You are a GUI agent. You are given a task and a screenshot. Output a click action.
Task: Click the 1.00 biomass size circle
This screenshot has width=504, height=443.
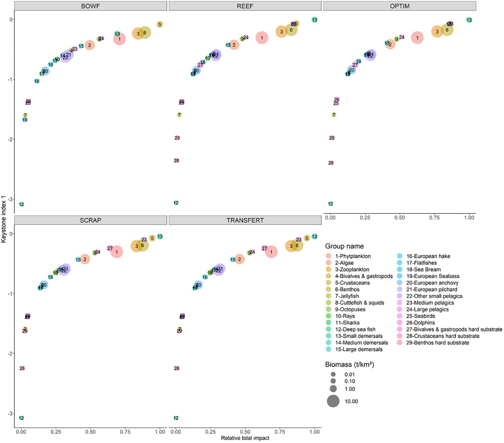click(333, 389)
